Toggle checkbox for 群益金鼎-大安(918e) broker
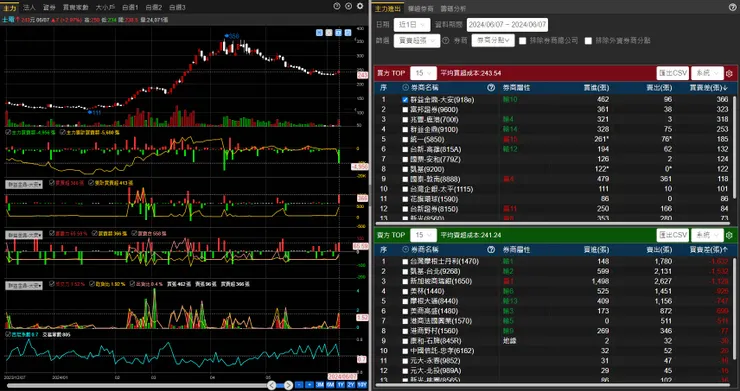The image size is (740, 391). click(405, 100)
